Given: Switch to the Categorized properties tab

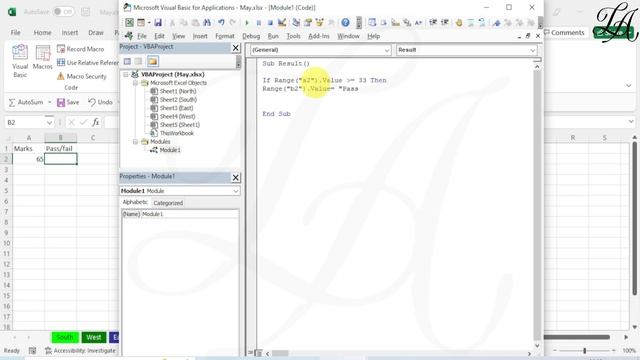Looking at the screenshot, I should [168, 203].
